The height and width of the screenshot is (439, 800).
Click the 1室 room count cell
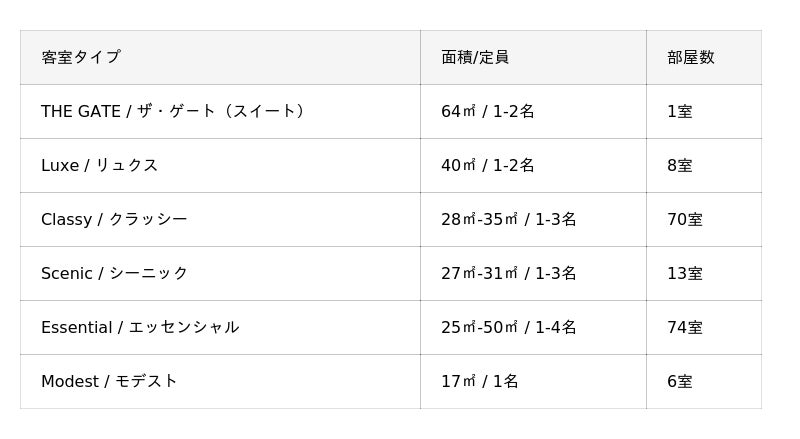coord(680,111)
